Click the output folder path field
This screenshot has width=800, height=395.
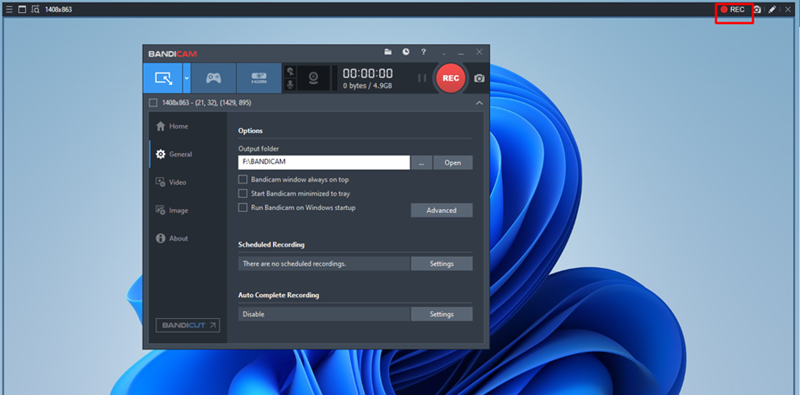coord(324,162)
